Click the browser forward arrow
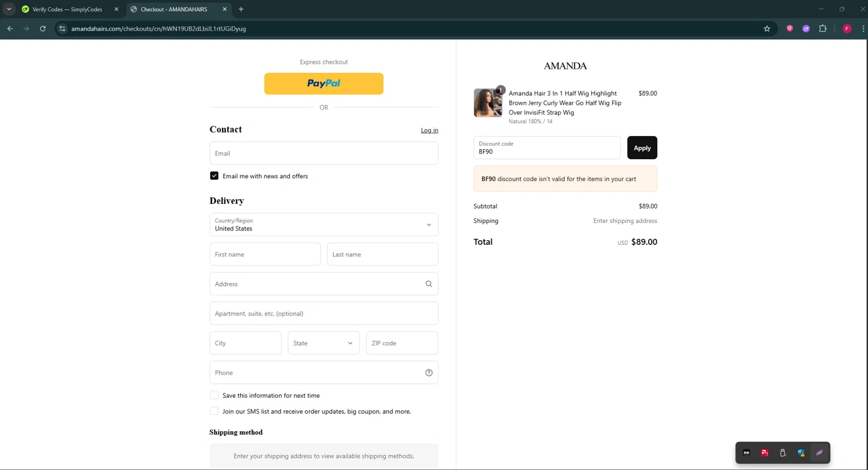The image size is (868, 470). 26,28
